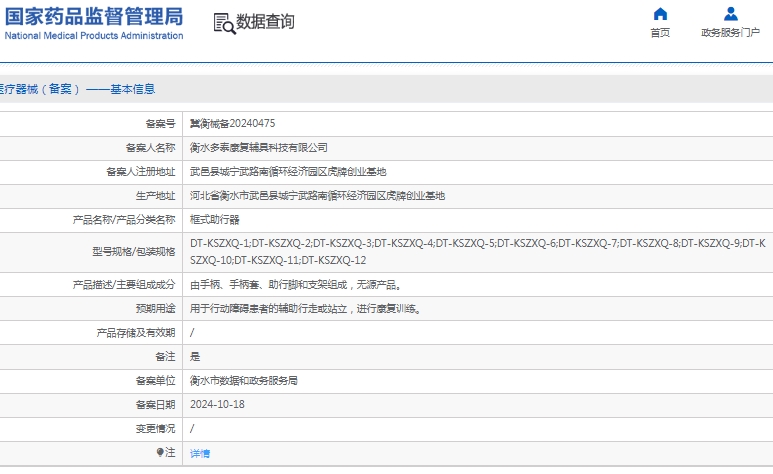Viewport: 773px width, 474px height.
Task: Click the 预期用途 row label
Action: click(155, 309)
